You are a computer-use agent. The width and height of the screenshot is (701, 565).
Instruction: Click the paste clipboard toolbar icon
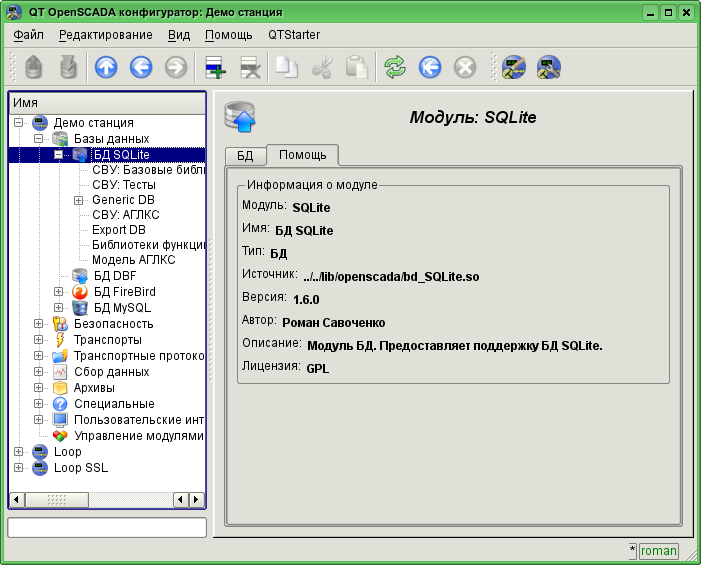[x=357, y=67]
